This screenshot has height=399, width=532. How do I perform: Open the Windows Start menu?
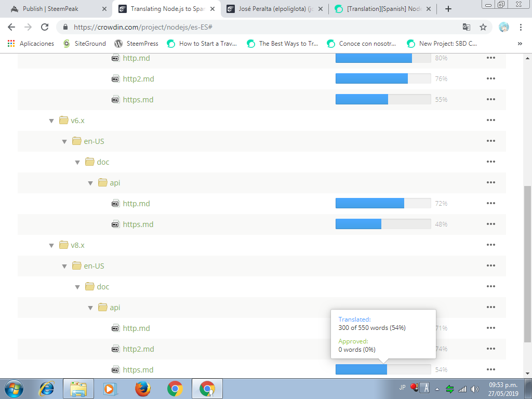click(x=14, y=388)
